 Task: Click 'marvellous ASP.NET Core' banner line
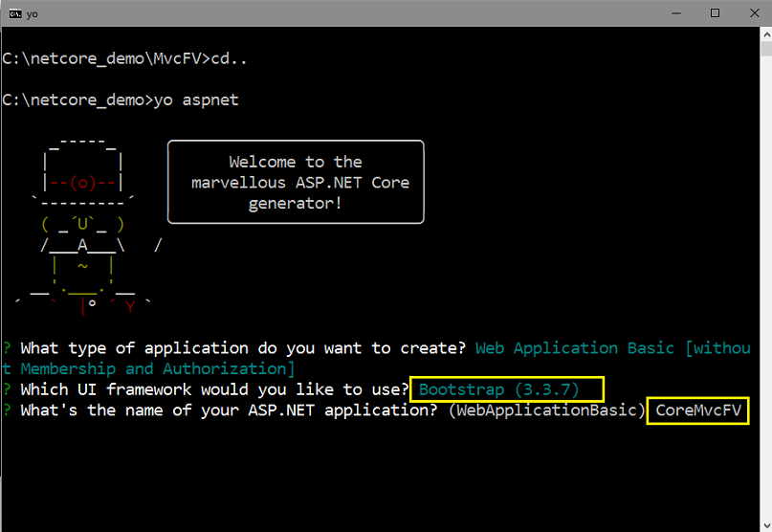pyautogui.click(x=300, y=183)
